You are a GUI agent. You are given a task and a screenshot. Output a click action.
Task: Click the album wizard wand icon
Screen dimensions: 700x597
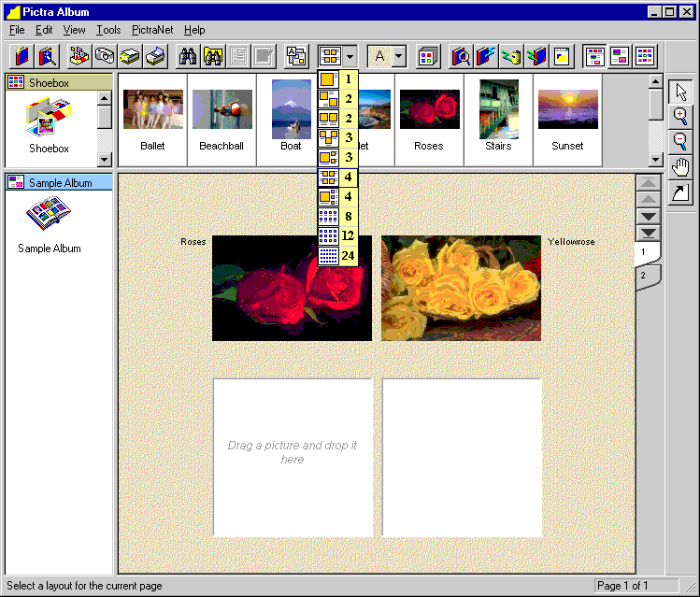point(48,56)
